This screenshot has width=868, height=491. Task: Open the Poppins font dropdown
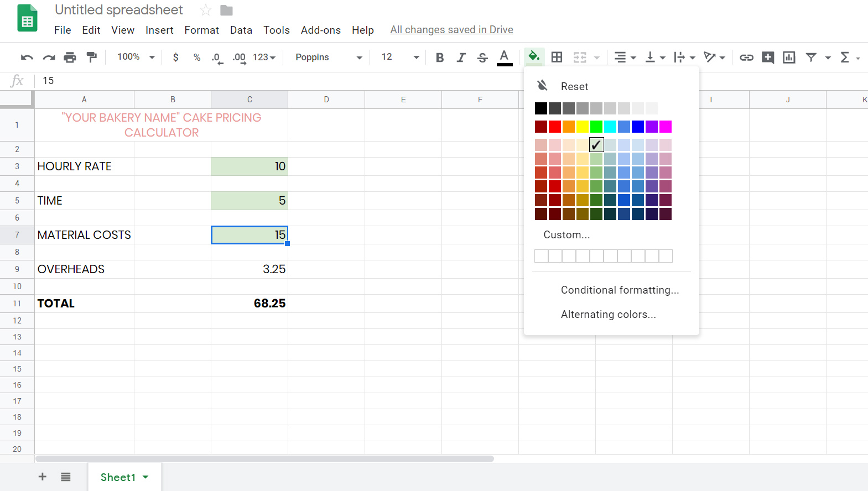[x=329, y=58]
